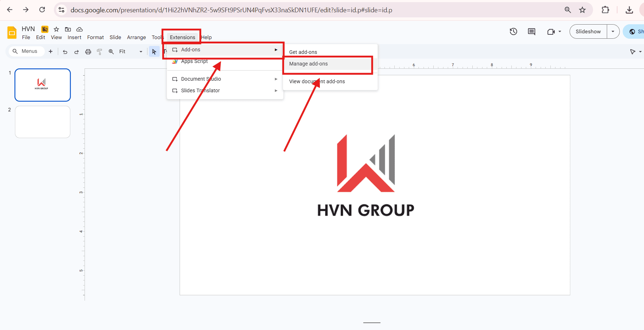
Task: Open Apps Script from Extensions menu
Action: point(194,62)
